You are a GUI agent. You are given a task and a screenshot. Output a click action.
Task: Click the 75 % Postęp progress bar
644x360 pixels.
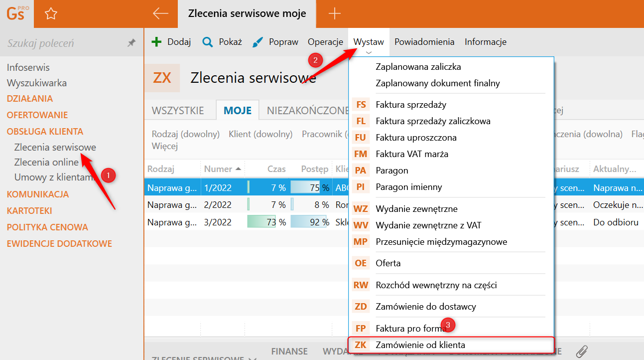tap(309, 188)
